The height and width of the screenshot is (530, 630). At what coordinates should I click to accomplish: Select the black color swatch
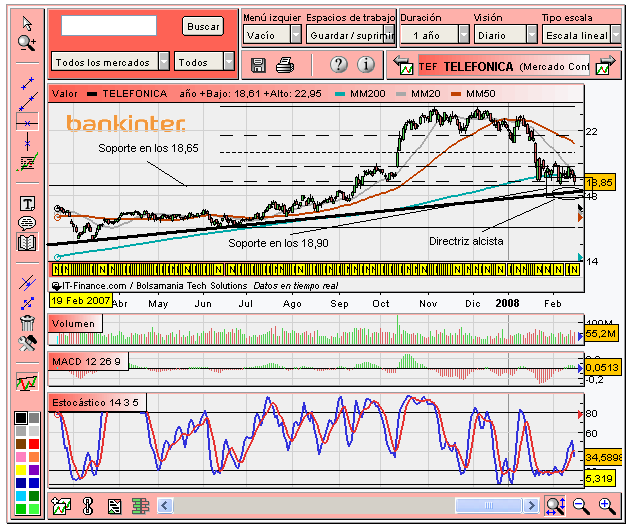[x=21, y=418]
